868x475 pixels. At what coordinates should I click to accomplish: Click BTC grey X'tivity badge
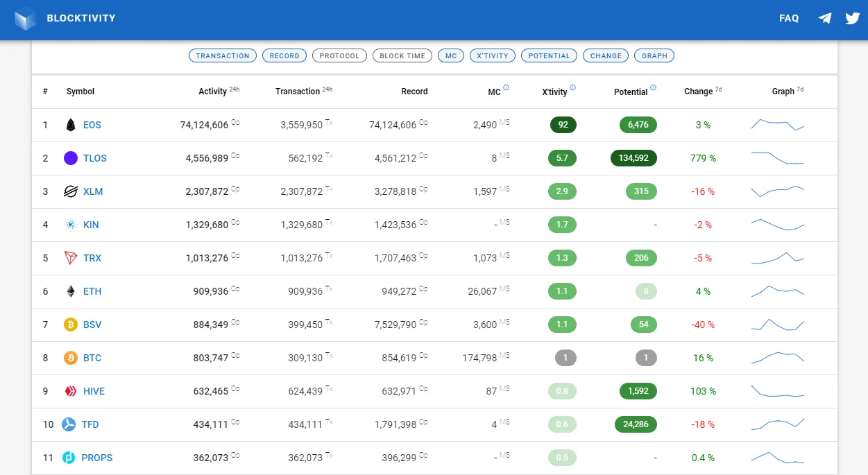(x=566, y=358)
